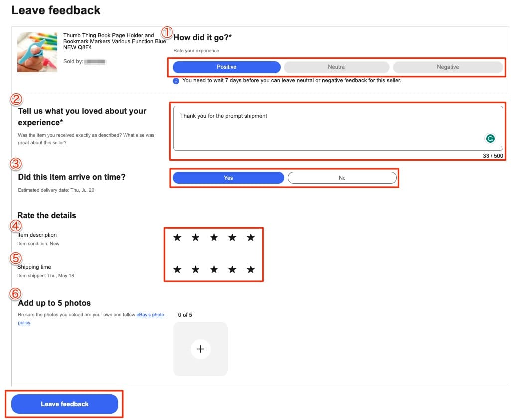Choose Yes for item arrived on time
The width and height of the screenshot is (517, 420).
[x=228, y=178]
